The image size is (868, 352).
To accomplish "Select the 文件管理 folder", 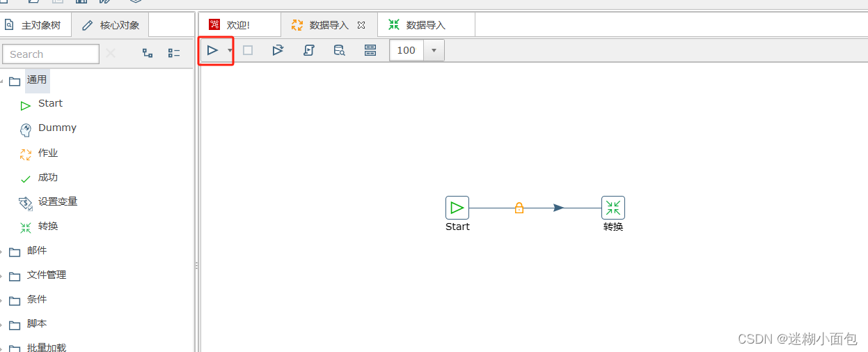I will click(x=47, y=275).
